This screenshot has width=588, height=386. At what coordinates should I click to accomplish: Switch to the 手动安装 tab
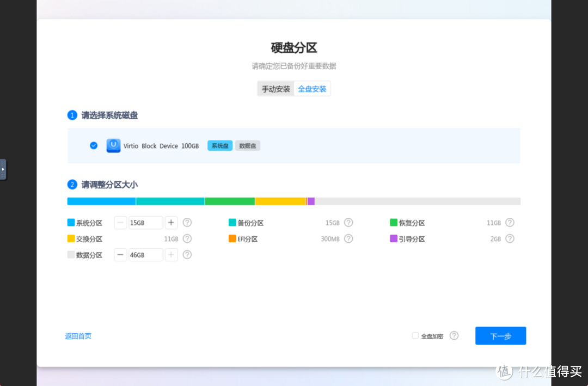(x=275, y=88)
